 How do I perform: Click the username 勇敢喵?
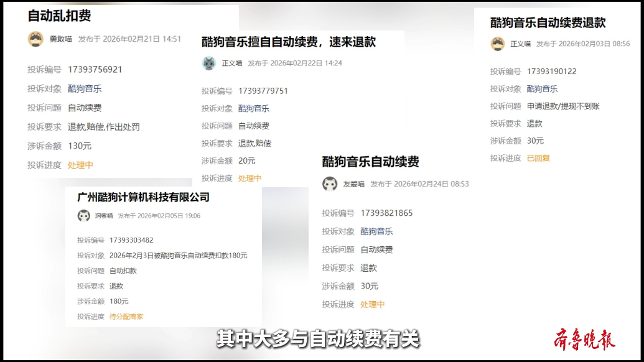click(x=61, y=39)
